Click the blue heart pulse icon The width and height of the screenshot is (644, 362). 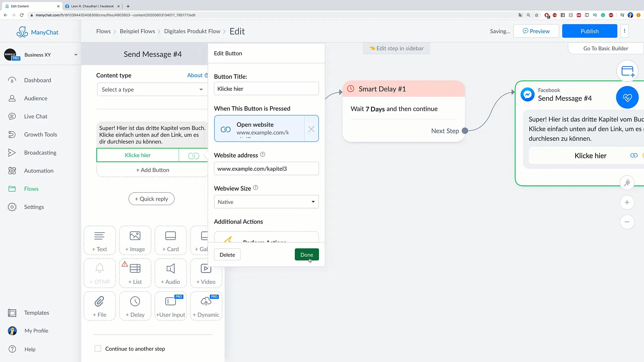(627, 98)
